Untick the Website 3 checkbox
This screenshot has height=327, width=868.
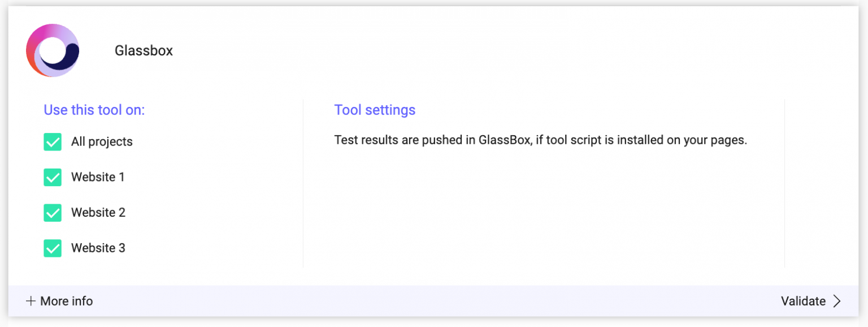(53, 248)
